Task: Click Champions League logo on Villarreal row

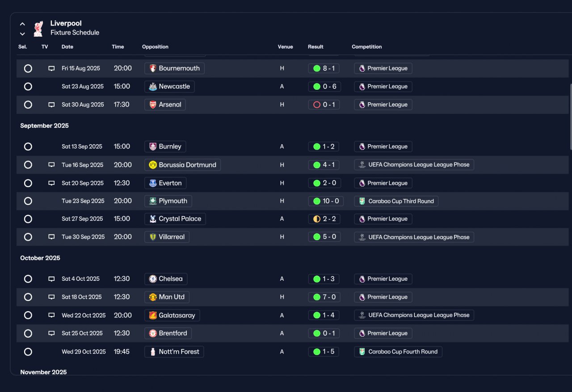Action: [x=362, y=237]
